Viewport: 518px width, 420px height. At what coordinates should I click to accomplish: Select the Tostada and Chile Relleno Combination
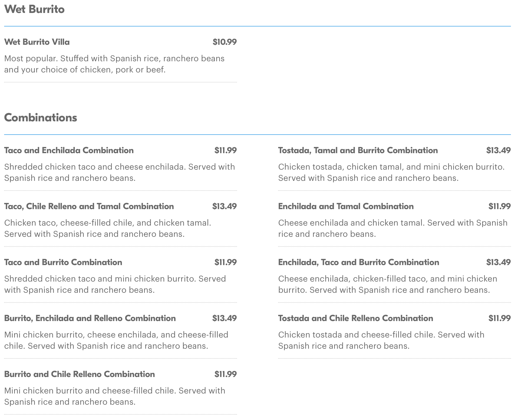pyautogui.click(x=355, y=318)
